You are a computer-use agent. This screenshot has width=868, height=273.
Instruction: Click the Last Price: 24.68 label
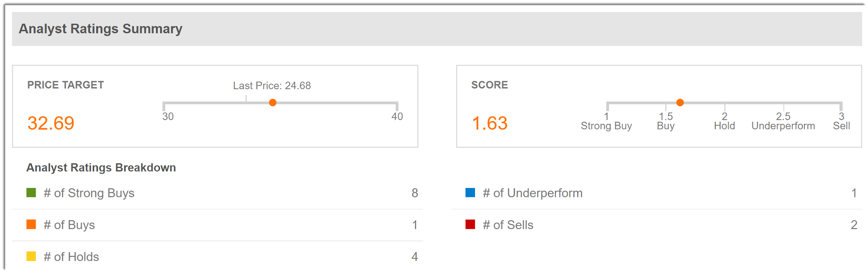point(272,86)
